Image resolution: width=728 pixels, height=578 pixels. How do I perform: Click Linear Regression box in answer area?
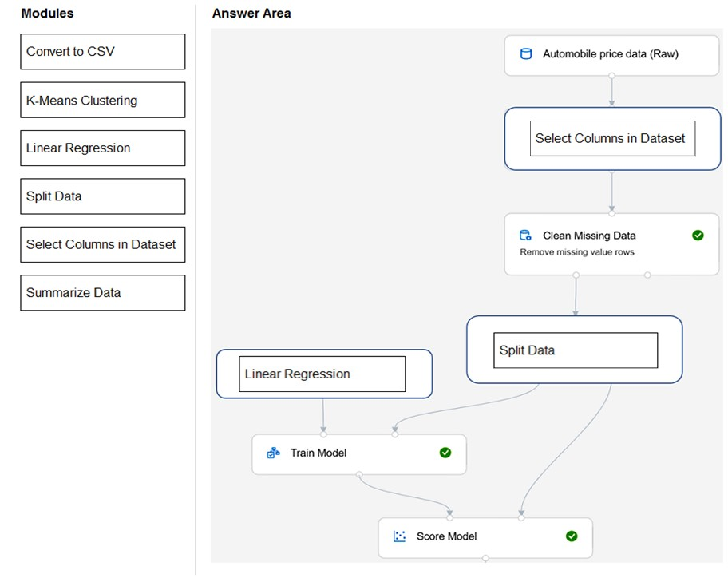(322, 374)
